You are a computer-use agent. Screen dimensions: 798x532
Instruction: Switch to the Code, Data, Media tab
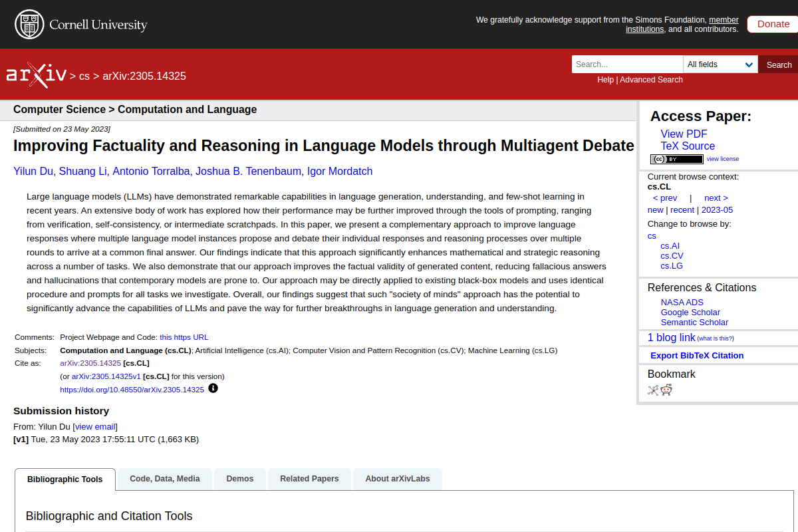coord(165,479)
